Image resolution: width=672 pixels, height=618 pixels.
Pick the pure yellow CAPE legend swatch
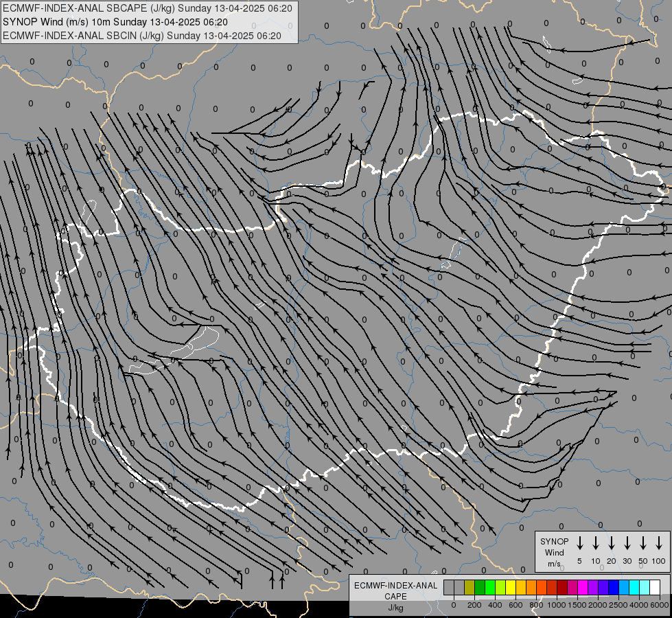pos(511,587)
